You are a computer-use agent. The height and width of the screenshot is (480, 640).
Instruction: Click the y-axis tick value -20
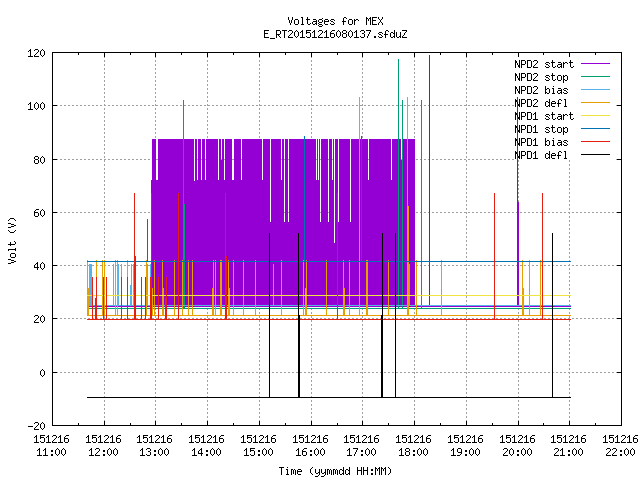(36, 426)
